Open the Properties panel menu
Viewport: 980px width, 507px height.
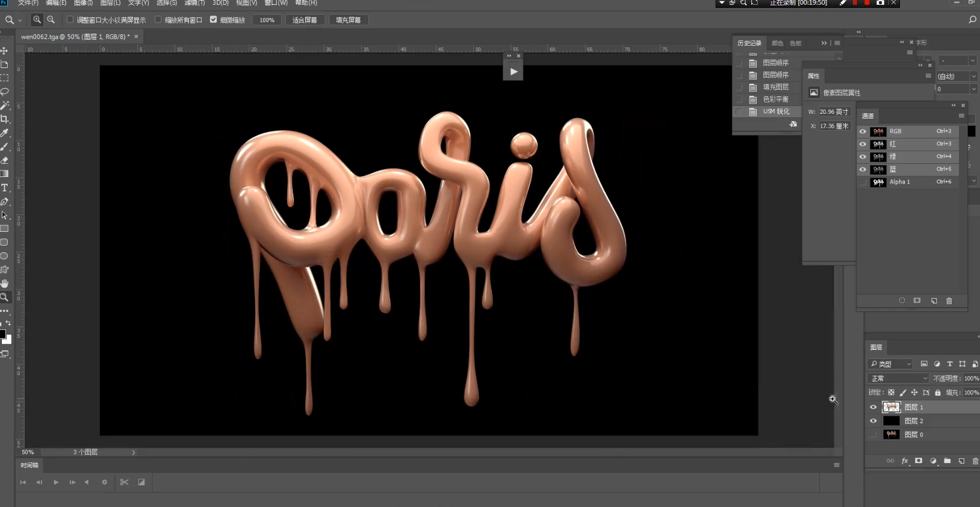tap(928, 76)
